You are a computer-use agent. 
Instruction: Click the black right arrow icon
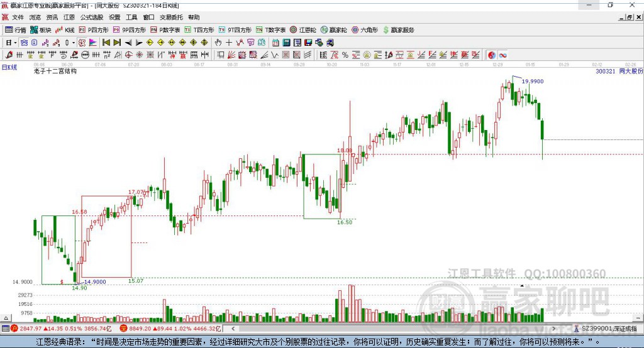[139, 43]
